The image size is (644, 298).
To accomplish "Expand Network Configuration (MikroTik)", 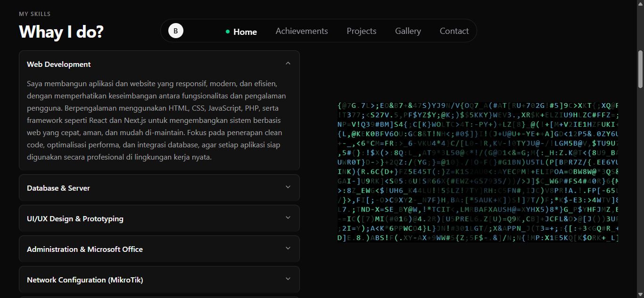I will (x=288, y=279).
